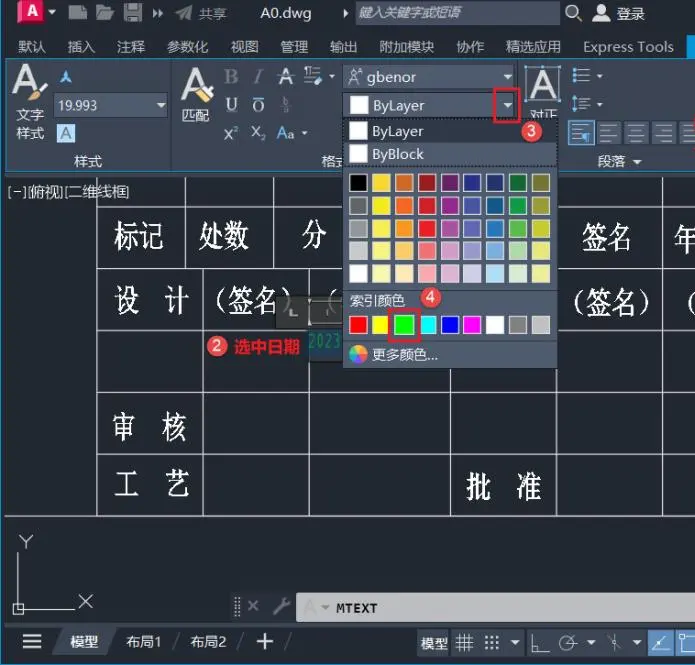
Task: Click the command line wrench customize icon
Action: pos(281,606)
